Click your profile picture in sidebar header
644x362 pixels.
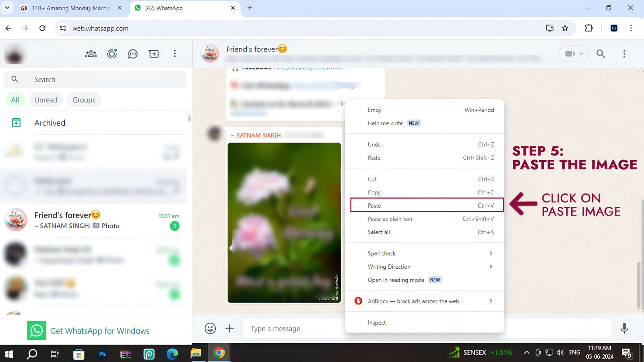coord(14,54)
